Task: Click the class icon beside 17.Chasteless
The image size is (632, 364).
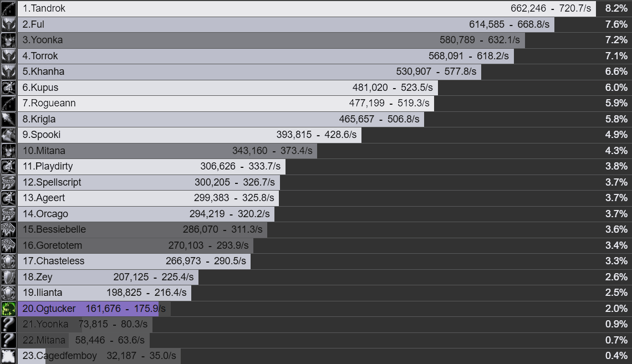Action: pos(8,262)
